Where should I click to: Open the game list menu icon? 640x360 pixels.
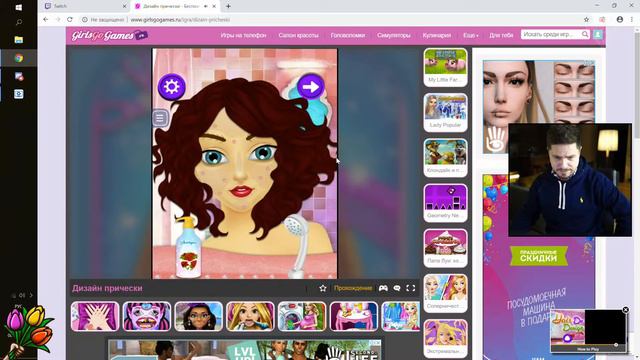point(160,118)
